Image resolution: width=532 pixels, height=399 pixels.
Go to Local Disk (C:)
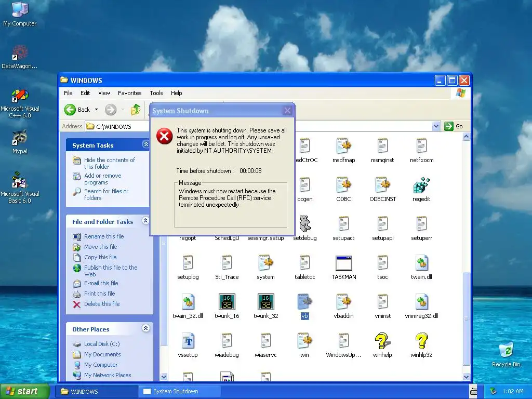pos(102,344)
